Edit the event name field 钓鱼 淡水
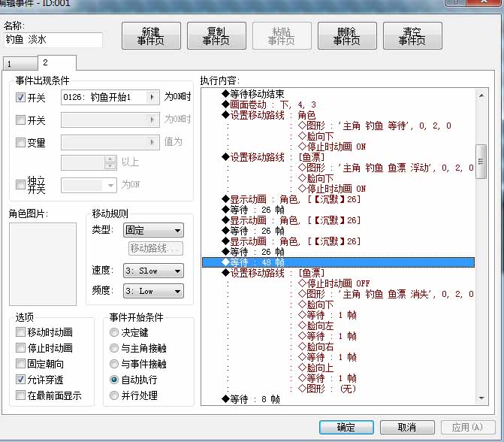Screen dimensions: 504x442 (x=53, y=40)
